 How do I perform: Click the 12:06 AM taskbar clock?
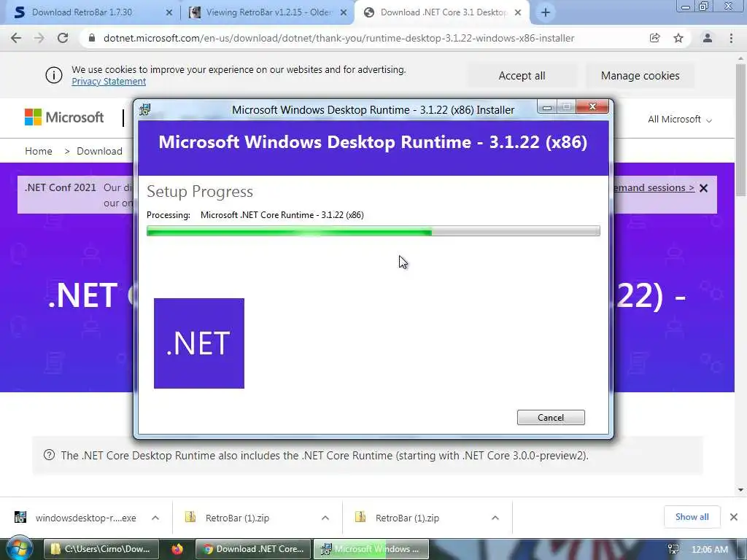pos(709,549)
